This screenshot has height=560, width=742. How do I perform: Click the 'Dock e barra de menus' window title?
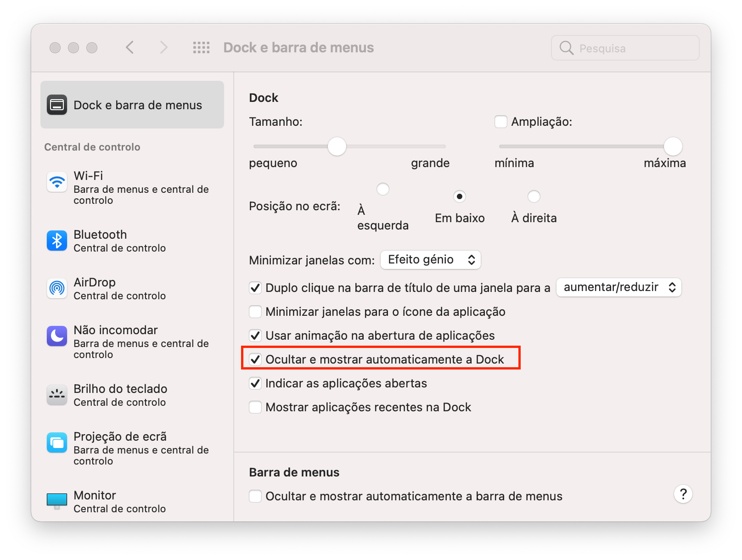(x=298, y=47)
